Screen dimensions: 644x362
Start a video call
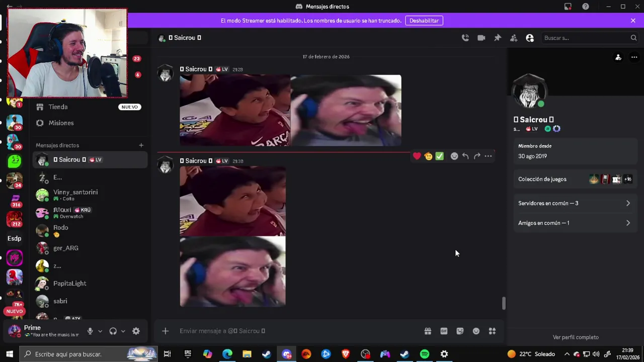tap(481, 38)
